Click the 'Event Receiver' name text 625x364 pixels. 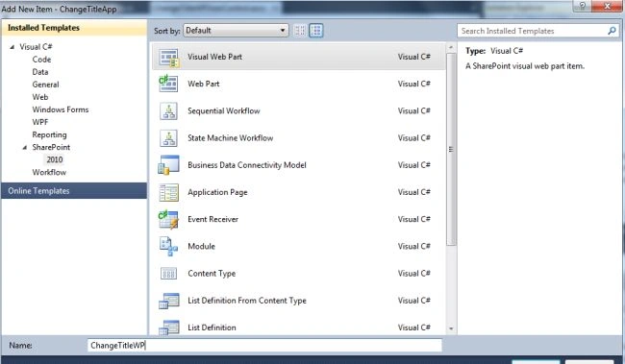212,219
